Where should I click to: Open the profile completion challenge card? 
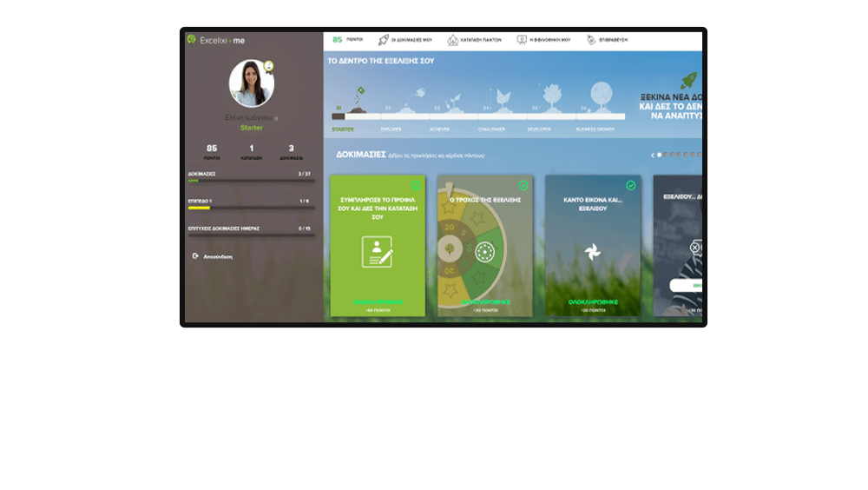coord(378,246)
